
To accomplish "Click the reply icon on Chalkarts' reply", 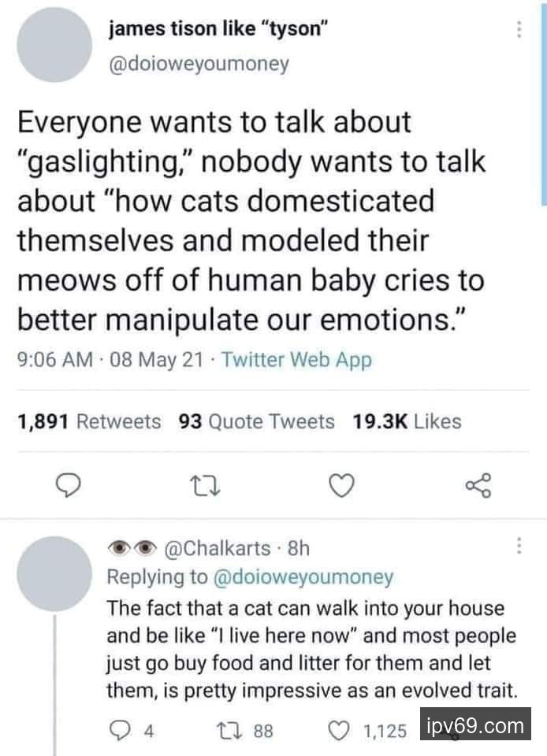I will pyautogui.click(x=117, y=731).
